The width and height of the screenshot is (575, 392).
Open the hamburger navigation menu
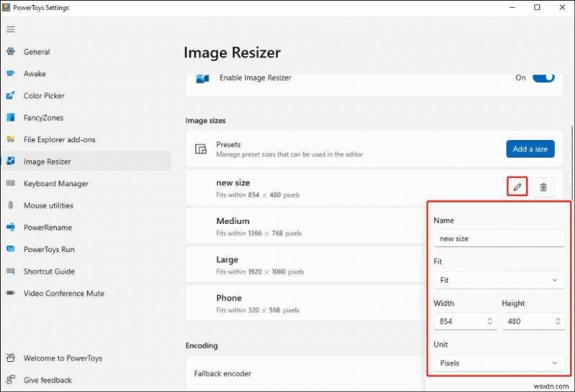11,29
